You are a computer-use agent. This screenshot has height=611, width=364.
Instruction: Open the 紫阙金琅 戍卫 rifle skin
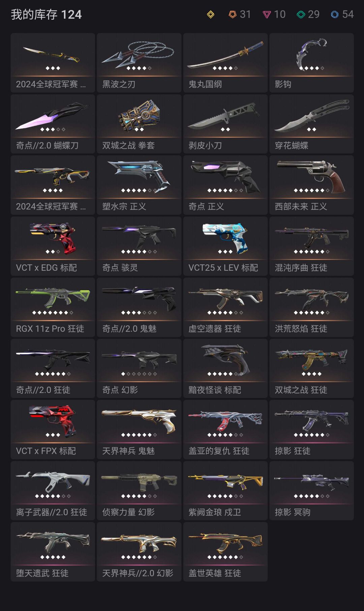[225, 491]
